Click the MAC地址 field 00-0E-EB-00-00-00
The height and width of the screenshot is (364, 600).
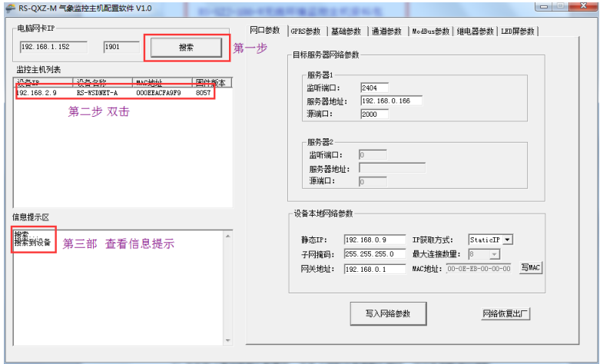(x=479, y=269)
